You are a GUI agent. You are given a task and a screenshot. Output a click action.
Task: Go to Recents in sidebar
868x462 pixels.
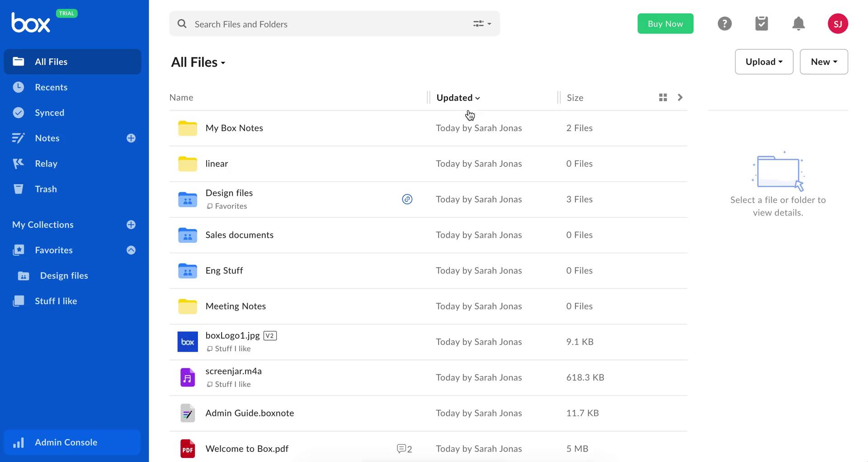(51, 87)
